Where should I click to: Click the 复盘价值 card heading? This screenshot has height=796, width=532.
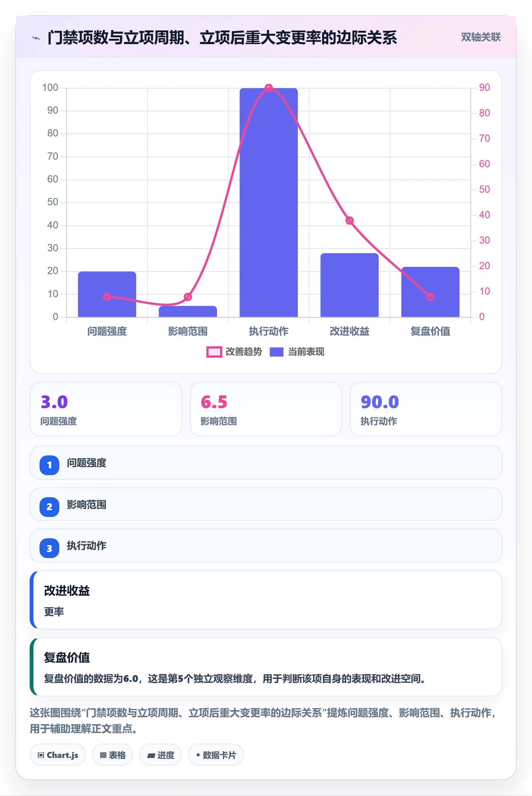coord(67,658)
